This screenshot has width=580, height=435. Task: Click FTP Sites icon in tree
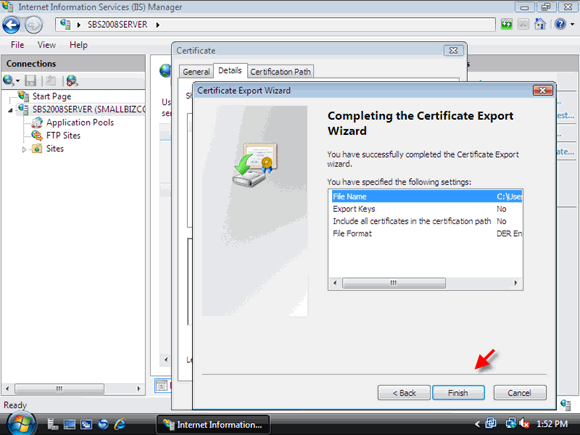tap(37, 135)
